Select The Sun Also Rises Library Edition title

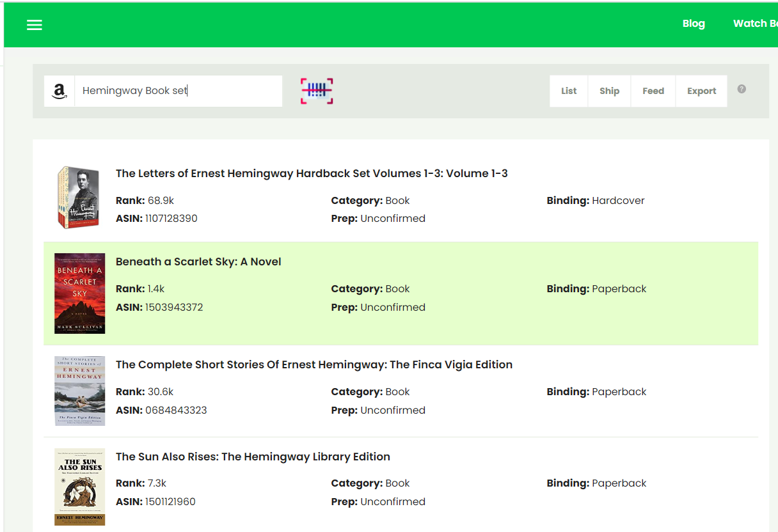click(x=253, y=457)
